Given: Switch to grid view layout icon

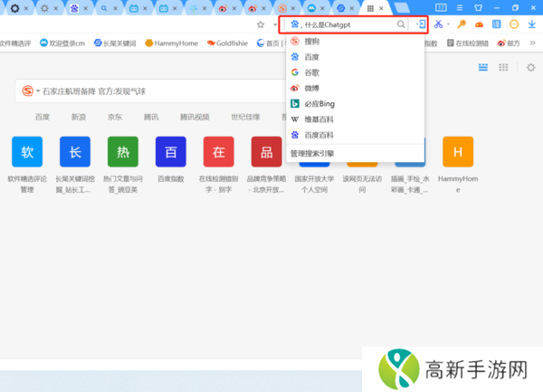Looking at the screenshot, I should [x=480, y=68].
